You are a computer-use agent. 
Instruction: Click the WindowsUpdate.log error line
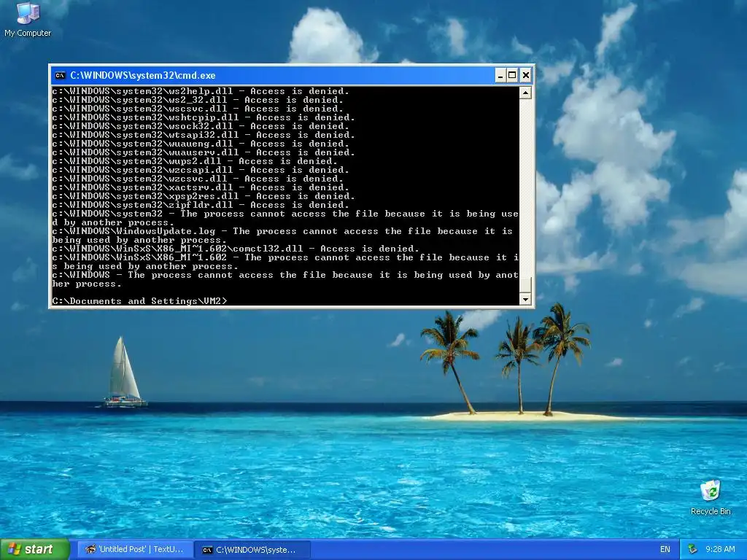282,236
